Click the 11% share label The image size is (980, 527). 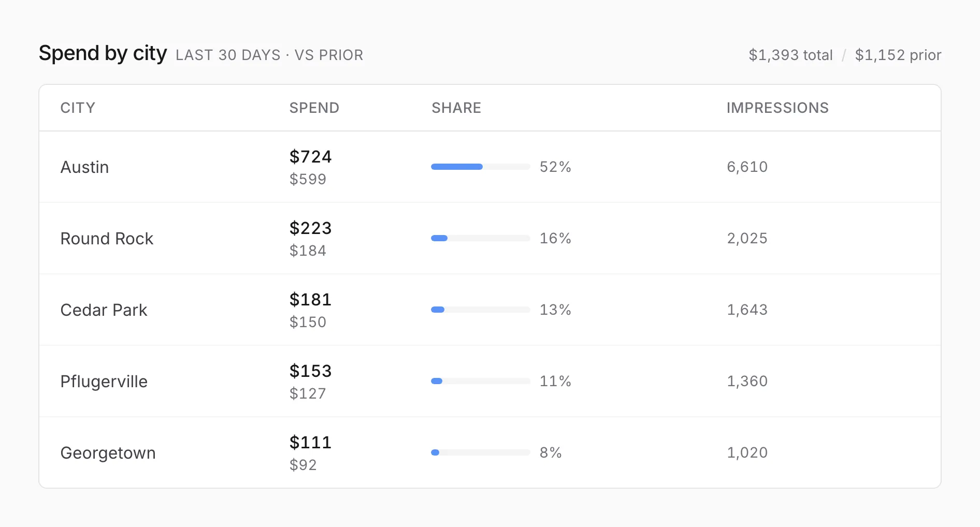pos(555,381)
